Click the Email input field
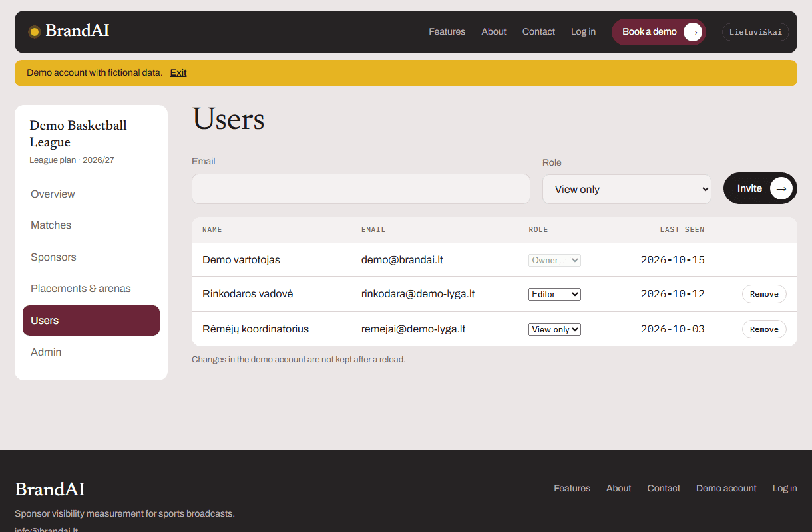The height and width of the screenshot is (532, 812). click(361, 189)
